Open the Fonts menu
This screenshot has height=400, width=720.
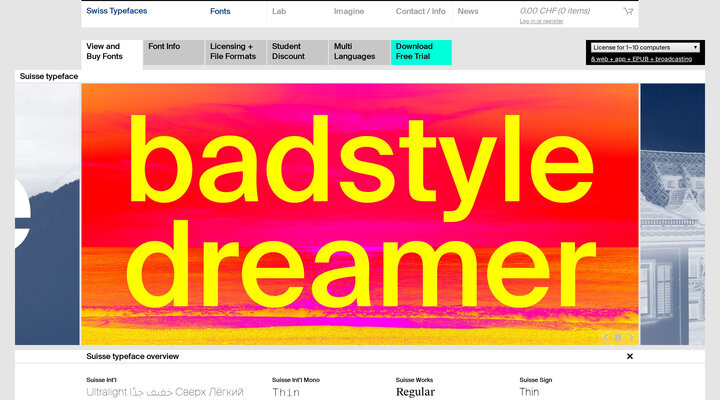pos(220,11)
